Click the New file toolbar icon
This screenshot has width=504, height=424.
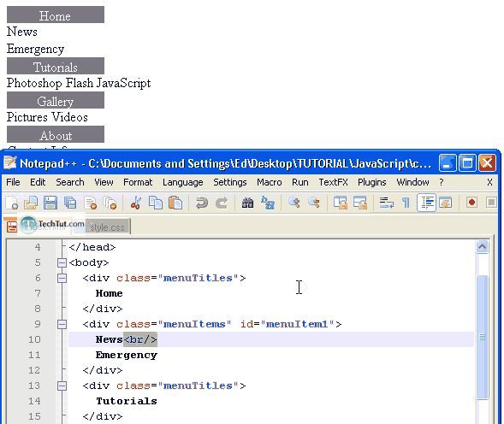[12, 203]
